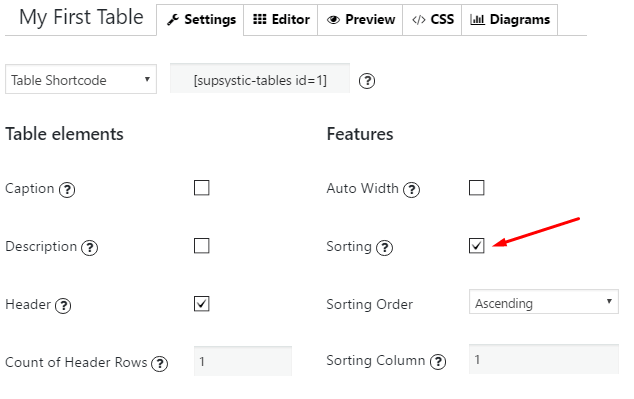The width and height of the screenshot is (634, 399).
Task: Enable the Description checkbox
Action: [x=201, y=246]
